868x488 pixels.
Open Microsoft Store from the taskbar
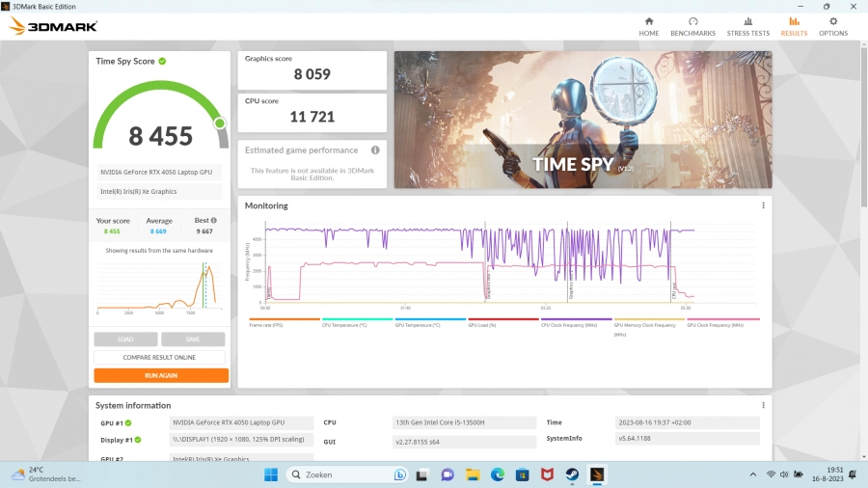522,474
